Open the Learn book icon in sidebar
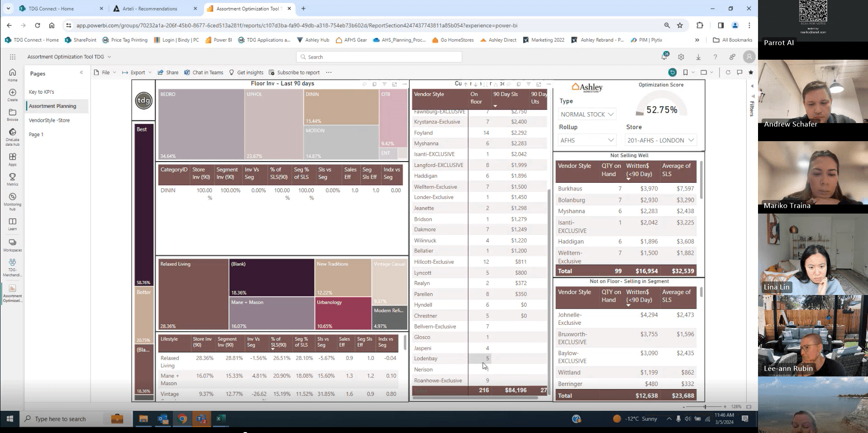 pyautogui.click(x=12, y=224)
